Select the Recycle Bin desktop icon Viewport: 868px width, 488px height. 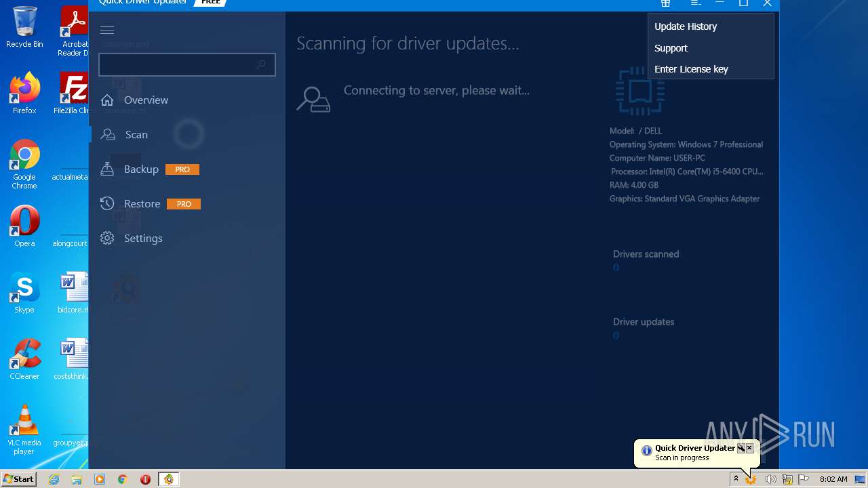pyautogui.click(x=24, y=27)
